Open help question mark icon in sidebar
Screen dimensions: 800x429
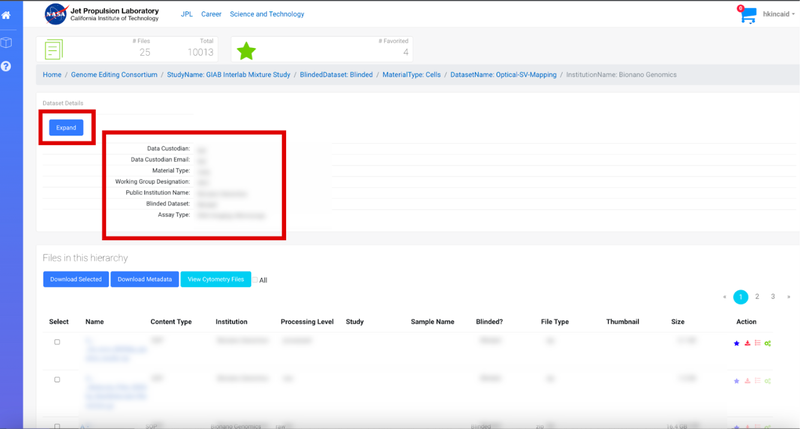pyautogui.click(x=6, y=66)
